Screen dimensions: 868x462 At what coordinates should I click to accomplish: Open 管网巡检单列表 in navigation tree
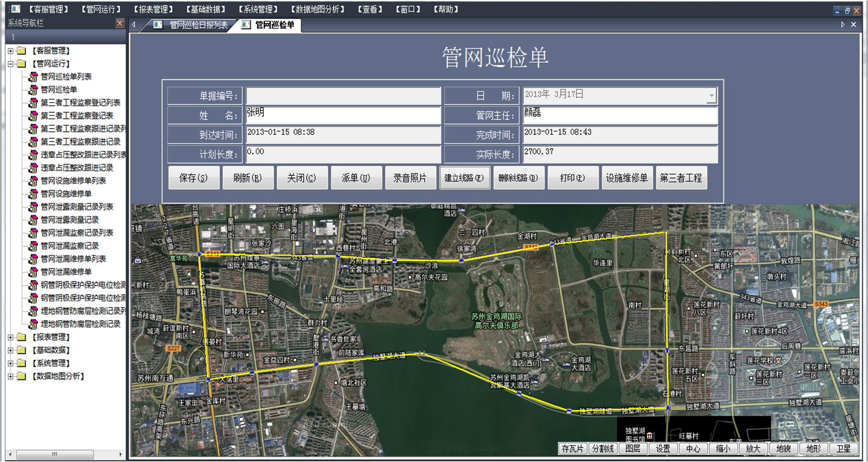66,77
